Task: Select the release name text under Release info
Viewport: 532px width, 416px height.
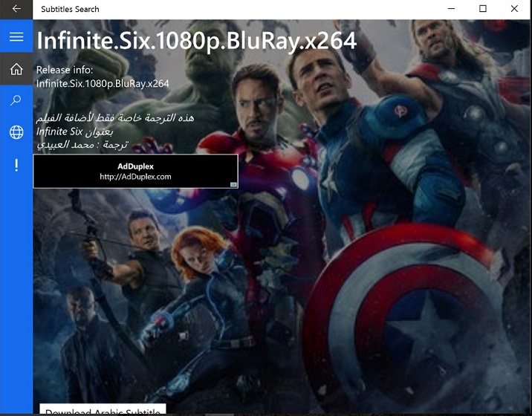Action: [103, 83]
